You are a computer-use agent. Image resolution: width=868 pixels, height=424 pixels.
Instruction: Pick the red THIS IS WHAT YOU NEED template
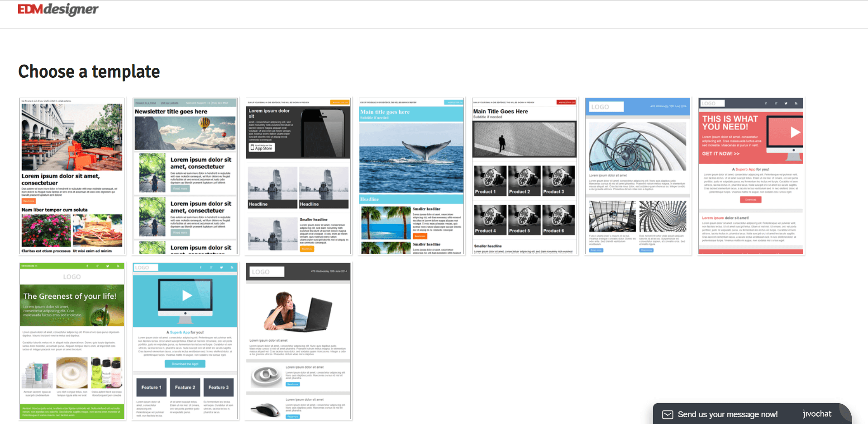coord(751,176)
